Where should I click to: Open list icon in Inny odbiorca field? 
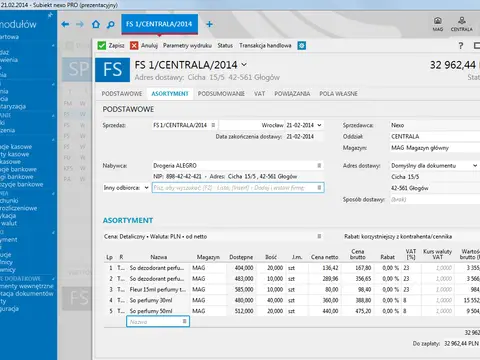coord(319,188)
